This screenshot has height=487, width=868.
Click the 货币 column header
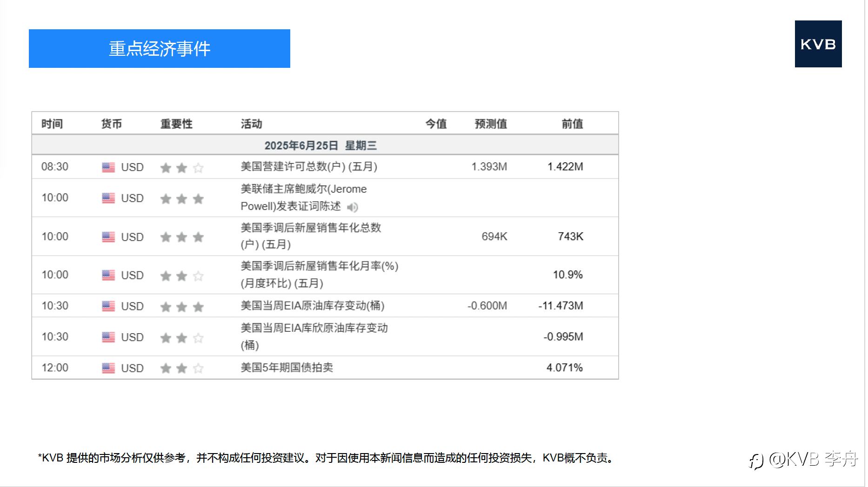pos(112,124)
